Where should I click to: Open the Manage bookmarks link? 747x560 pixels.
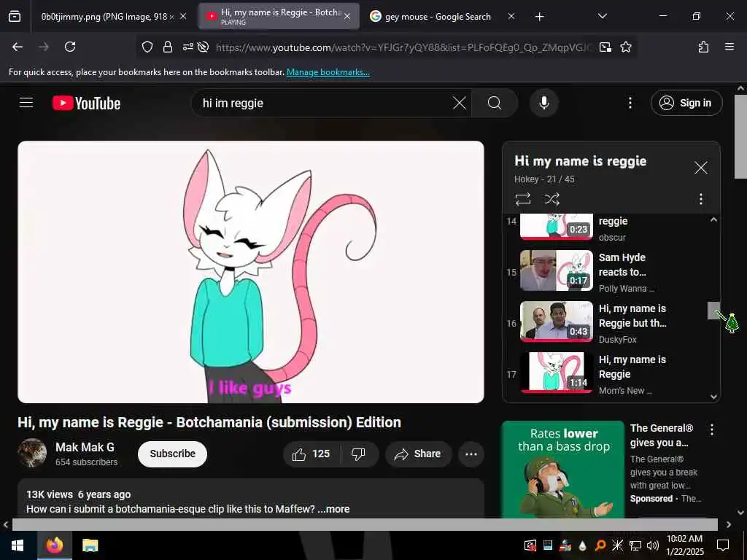pos(328,72)
